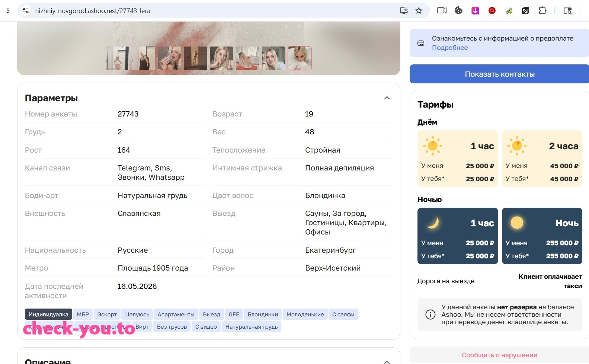The height and width of the screenshot is (364, 589).
Task: Collapse the Описание section chevron
Action: pyautogui.click(x=387, y=362)
